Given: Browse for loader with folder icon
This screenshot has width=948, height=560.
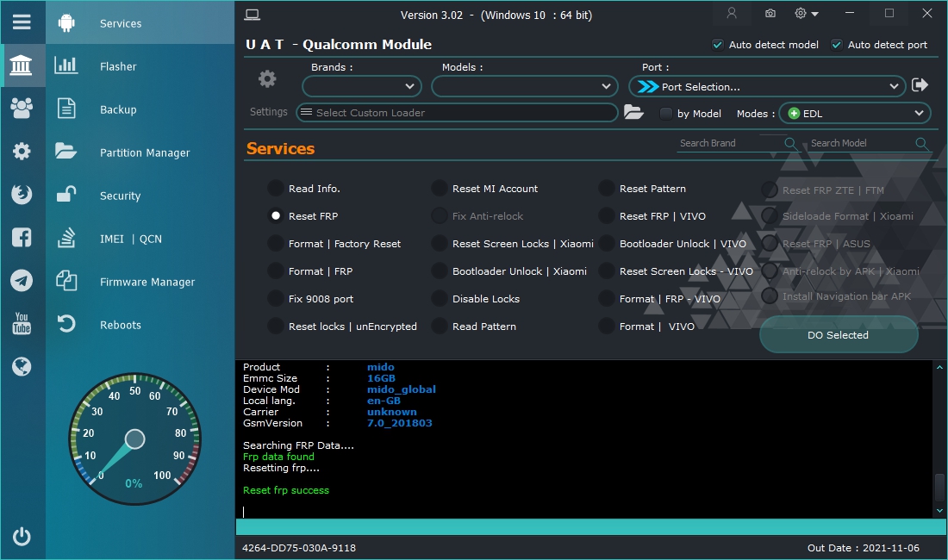Looking at the screenshot, I should click(633, 112).
